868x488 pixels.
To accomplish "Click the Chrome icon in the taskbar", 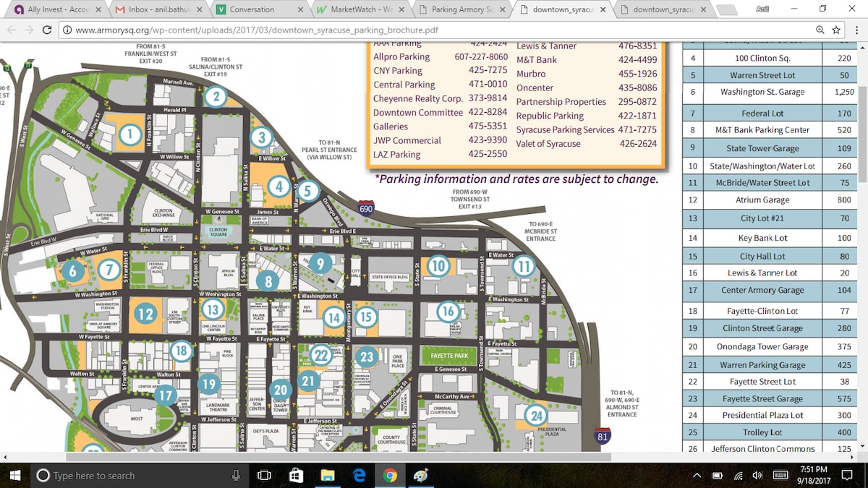I will pos(390,475).
